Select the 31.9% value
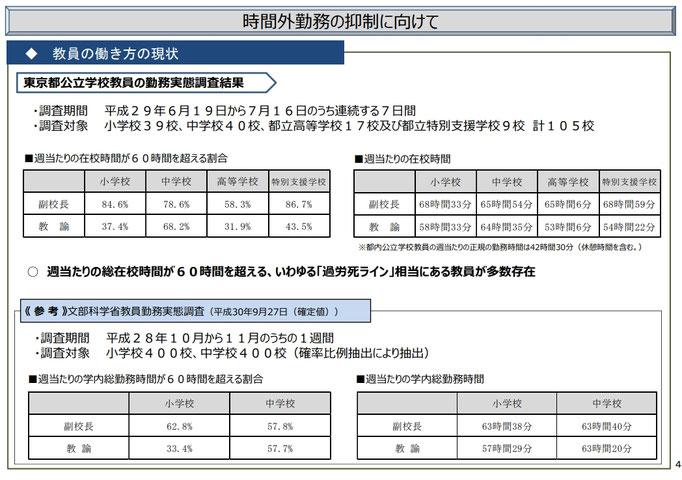Screen dimensions: 682x480 pyautogui.click(x=237, y=227)
